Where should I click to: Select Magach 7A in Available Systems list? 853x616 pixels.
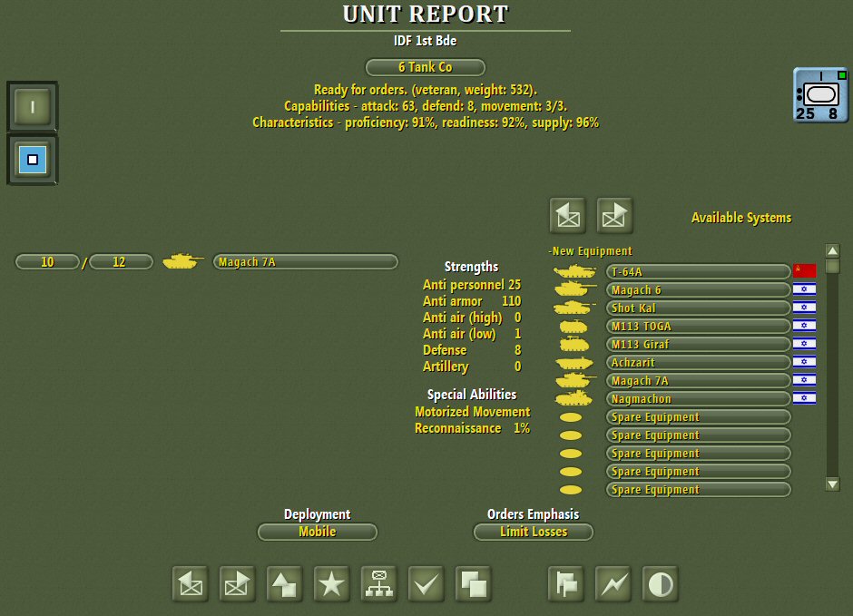(x=698, y=381)
